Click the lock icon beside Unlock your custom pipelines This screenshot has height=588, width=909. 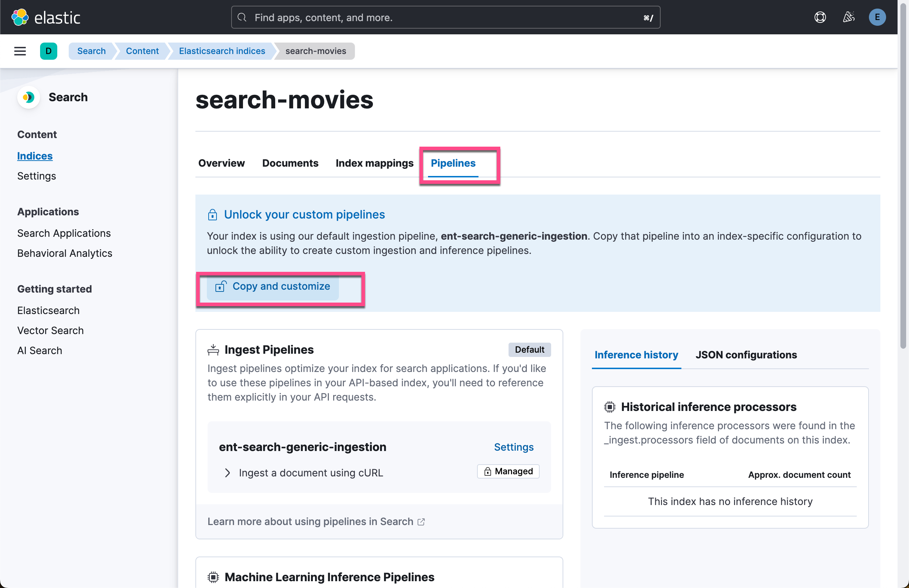212,214
